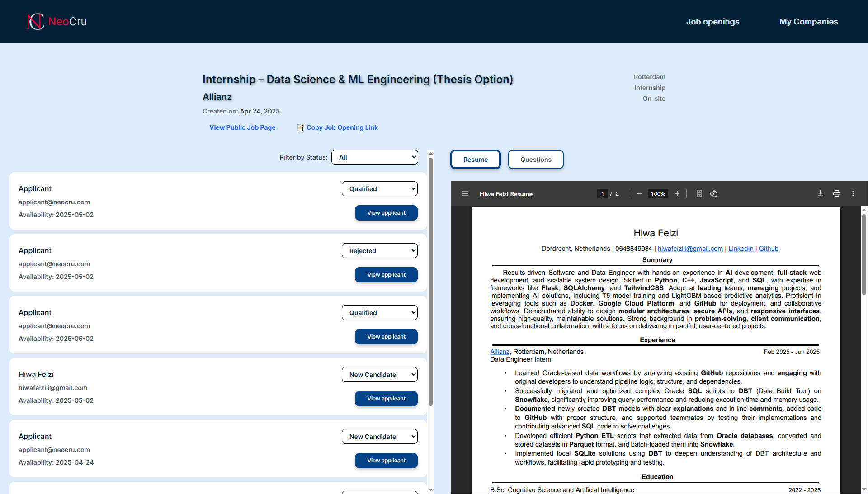Click the Allianz company name heading
Image resolution: width=868 pixels, height=494 pixels.
tap(217, 97)
